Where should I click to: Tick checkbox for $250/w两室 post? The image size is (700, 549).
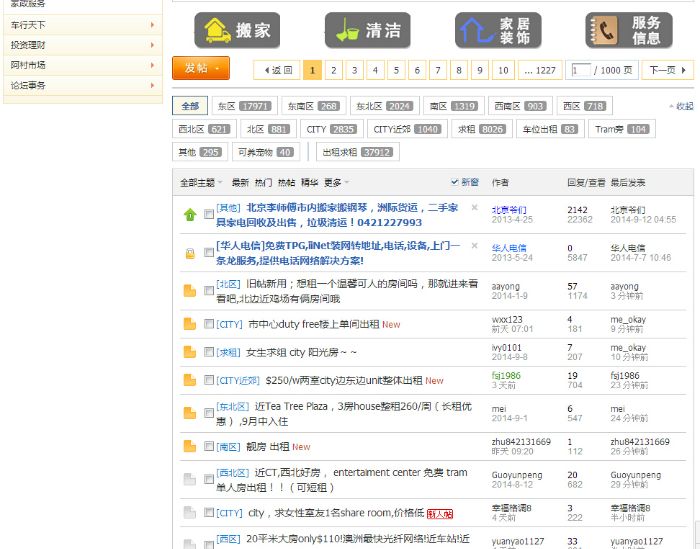pyautogui.click(x=208, y=380)
